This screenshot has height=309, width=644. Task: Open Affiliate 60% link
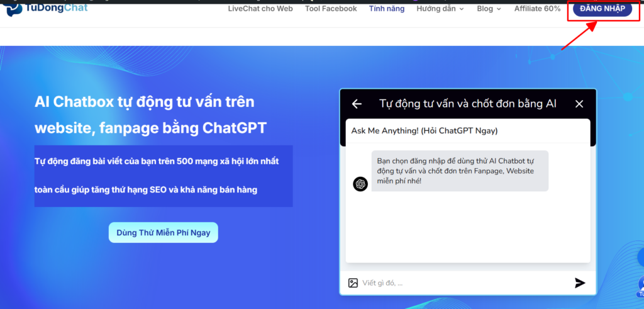coord(537,9)
